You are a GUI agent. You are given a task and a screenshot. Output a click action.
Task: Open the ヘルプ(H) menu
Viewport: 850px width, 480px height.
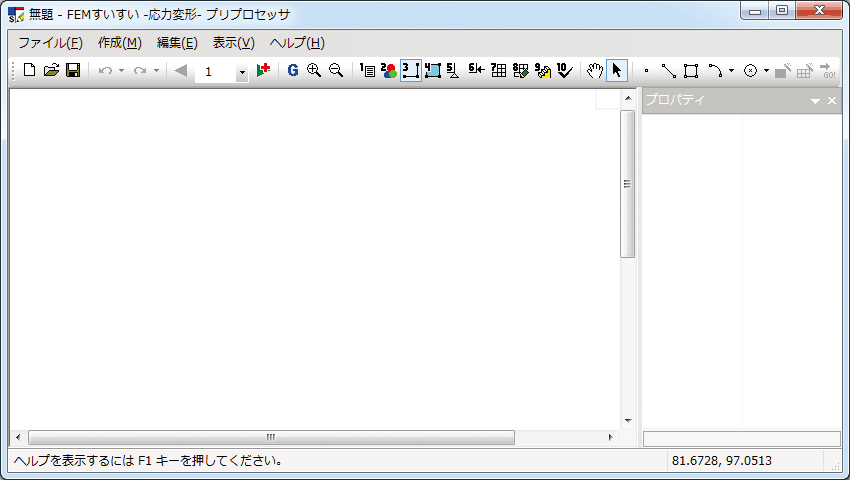297,43
